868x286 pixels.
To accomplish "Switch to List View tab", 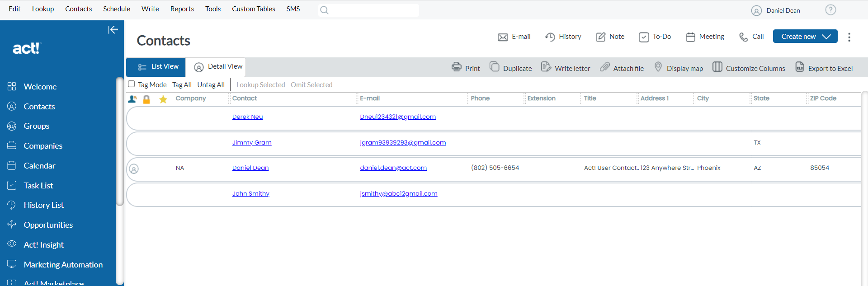I will pyautogui.click(x=156, y=67).
